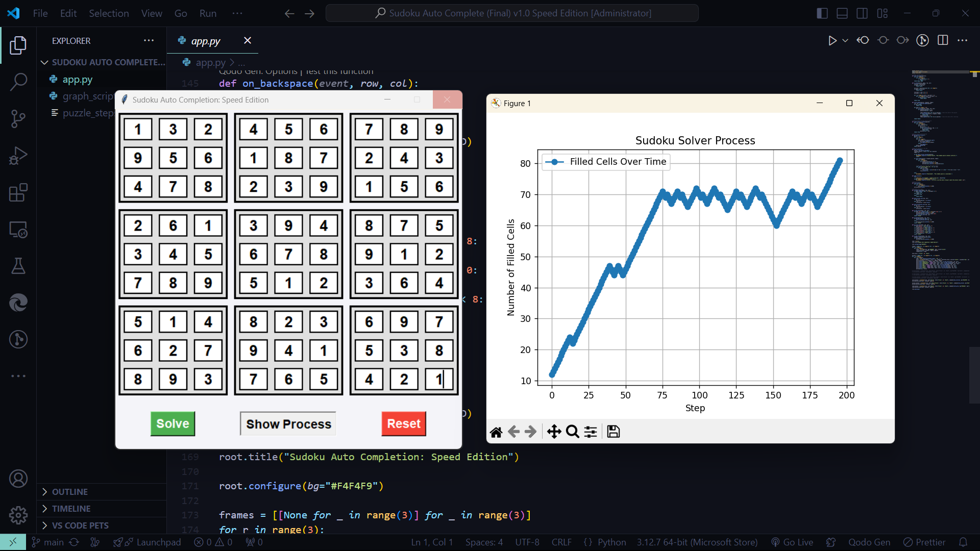Select the matplotlib Zoom to rectangle tool

click(x=573, y=432)
